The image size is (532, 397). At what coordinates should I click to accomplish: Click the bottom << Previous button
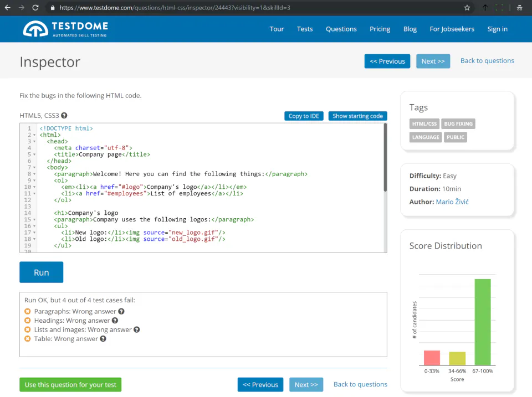click(x=260, y=385)
